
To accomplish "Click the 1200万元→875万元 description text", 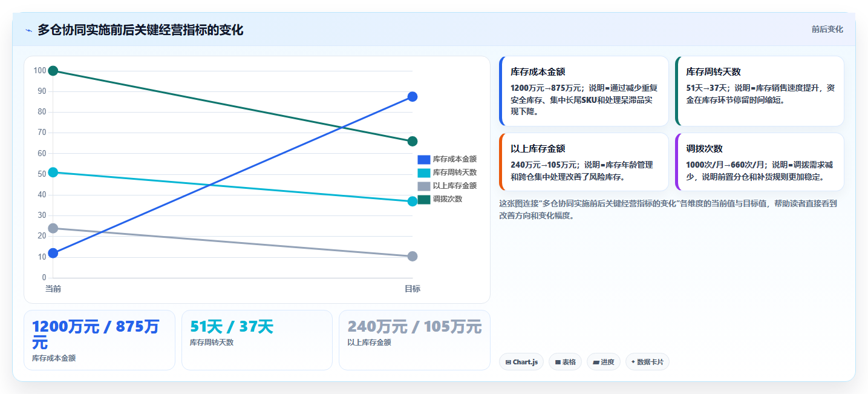I will point(584,99).
